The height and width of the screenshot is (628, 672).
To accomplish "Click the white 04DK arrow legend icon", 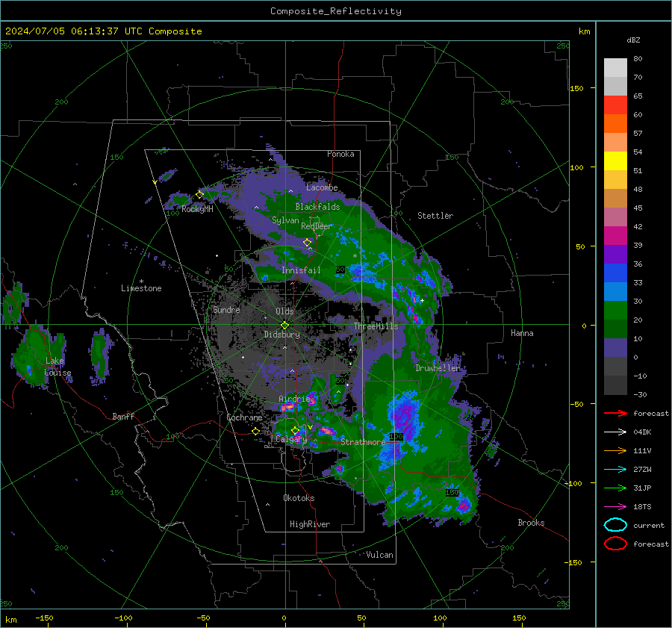I will pos(615,432).
